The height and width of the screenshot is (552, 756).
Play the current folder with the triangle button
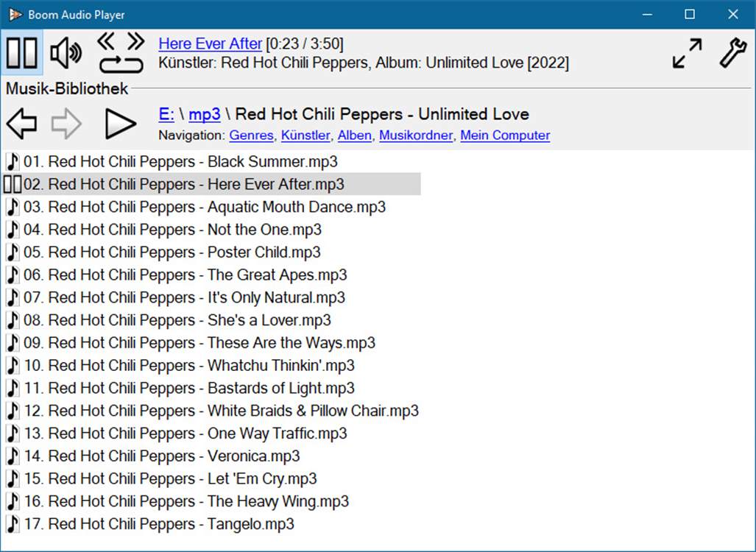click(x=120, y=124)
